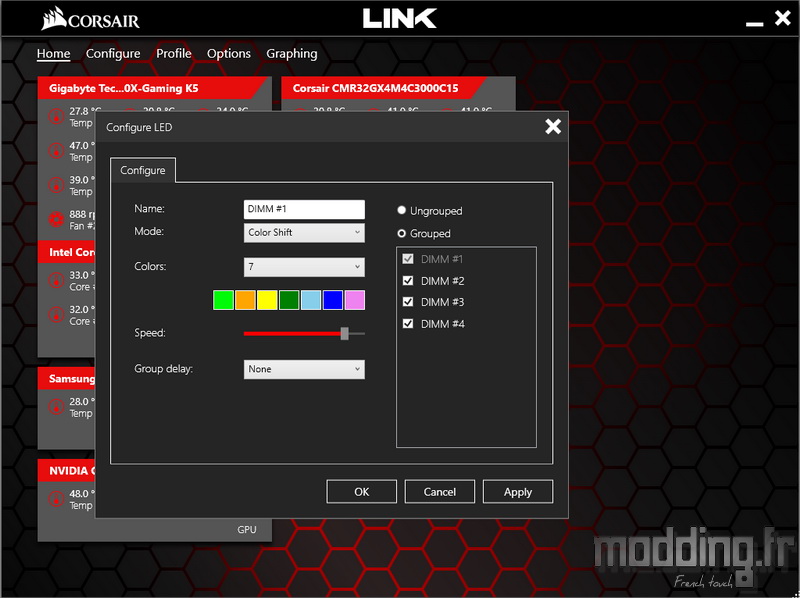Pick the bright green color swatch
The image size is (800, 598).
[x=223, y=300]
